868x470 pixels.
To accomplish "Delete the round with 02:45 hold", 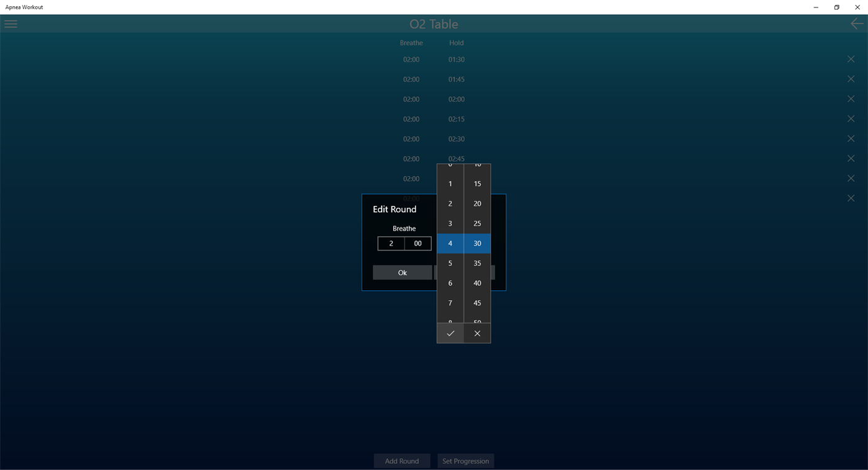I will [x=851, y=158].
